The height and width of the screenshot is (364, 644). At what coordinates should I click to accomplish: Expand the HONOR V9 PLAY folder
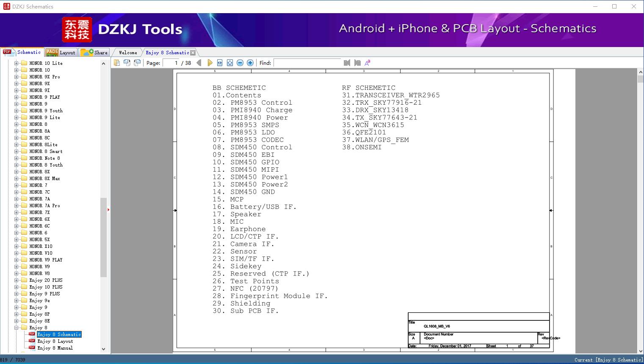click(x=17, y=260)
